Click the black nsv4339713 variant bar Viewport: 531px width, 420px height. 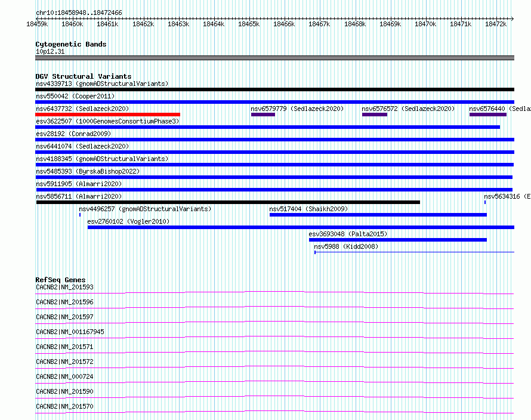(x=274, y=89)
